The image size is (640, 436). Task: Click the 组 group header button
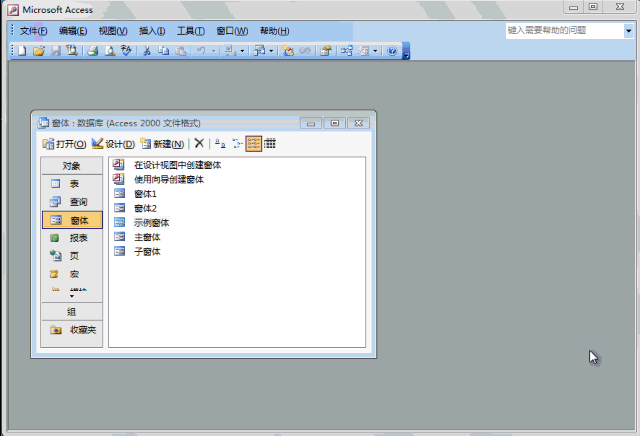click(72, 312)
